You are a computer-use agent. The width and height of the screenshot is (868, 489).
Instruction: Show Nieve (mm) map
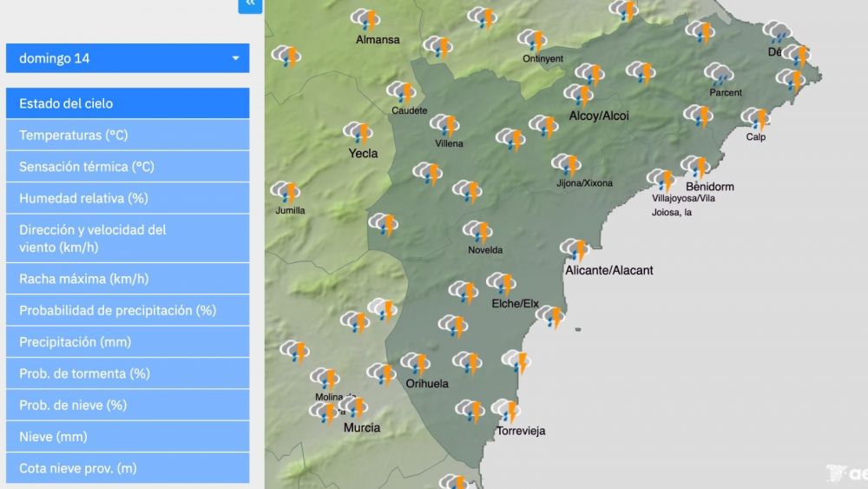coord(128,437)
